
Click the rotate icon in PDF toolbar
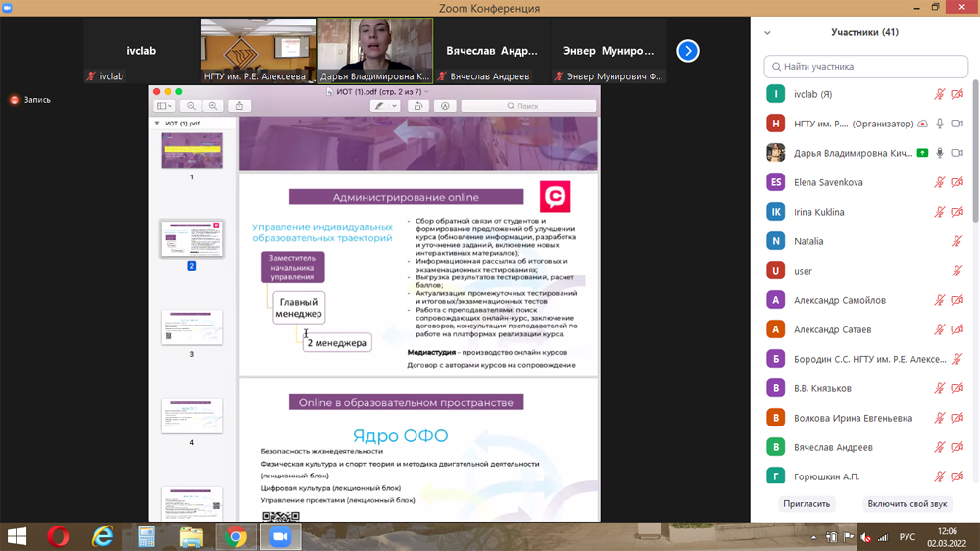coord(418,106)
